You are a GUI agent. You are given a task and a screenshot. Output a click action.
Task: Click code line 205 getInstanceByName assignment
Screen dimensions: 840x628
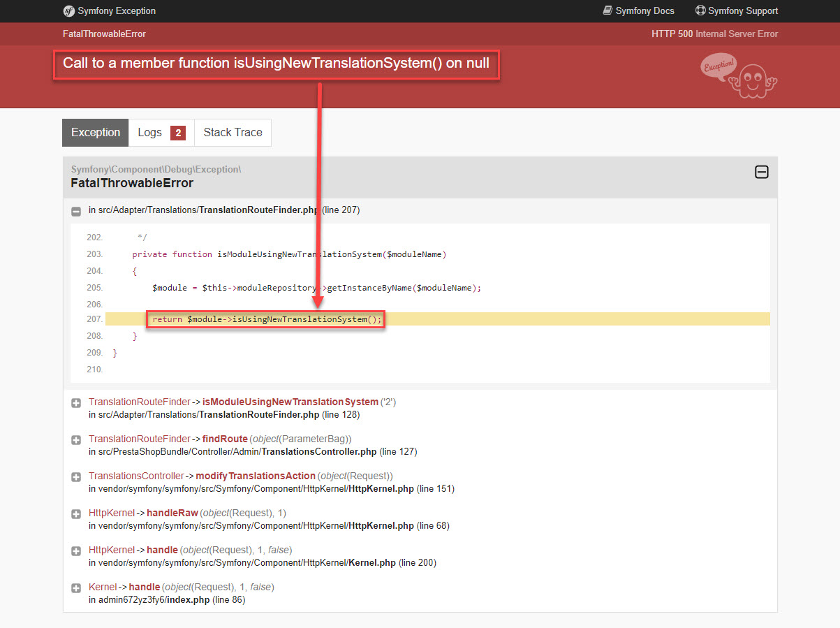pos(317,288)
